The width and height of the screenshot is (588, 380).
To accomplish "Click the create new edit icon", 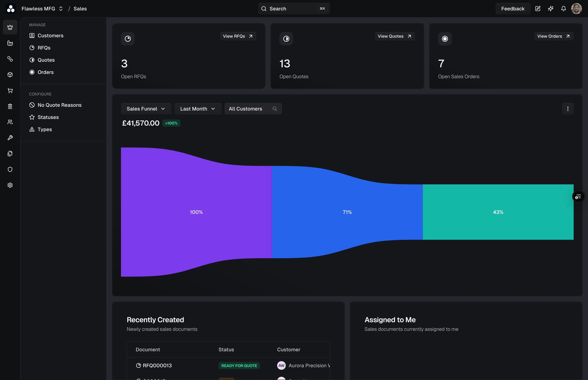I will tap(538, 9).
